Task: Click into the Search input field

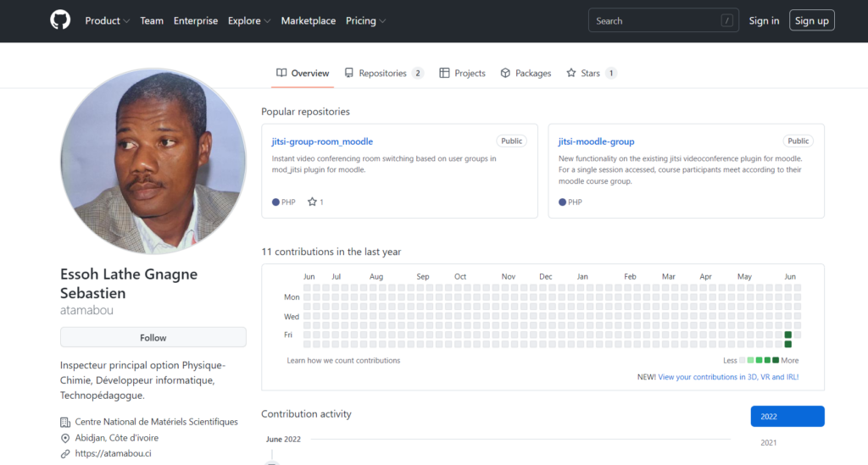Action: (x=653, y=21)
